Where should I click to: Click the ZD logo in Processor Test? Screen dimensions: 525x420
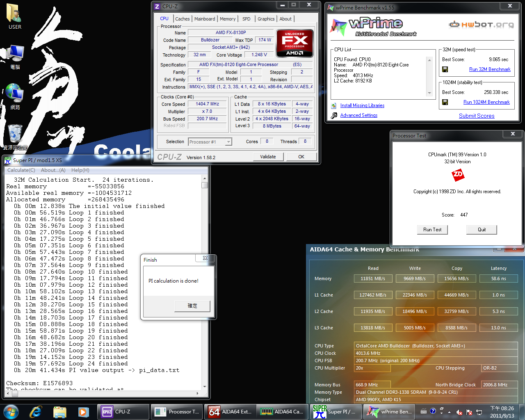(458, 175)
